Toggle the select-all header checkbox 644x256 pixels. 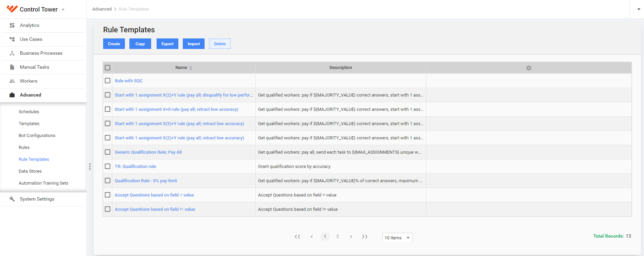click(x=108, y=68)
